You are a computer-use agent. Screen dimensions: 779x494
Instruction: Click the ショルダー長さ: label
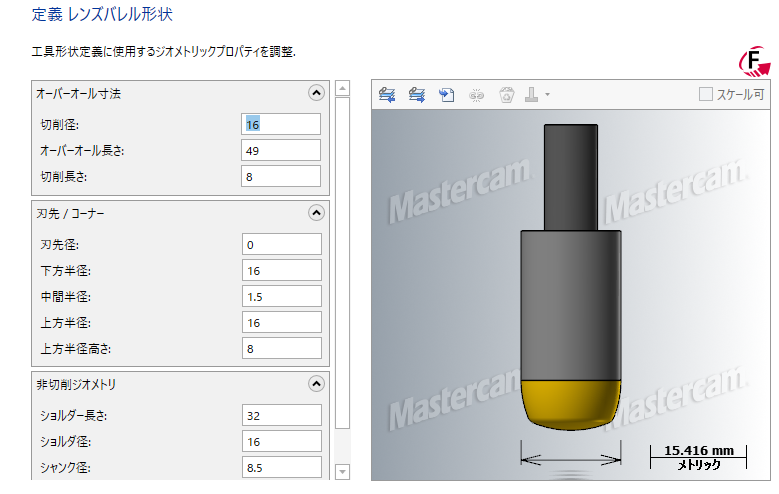tap(74, 416)
